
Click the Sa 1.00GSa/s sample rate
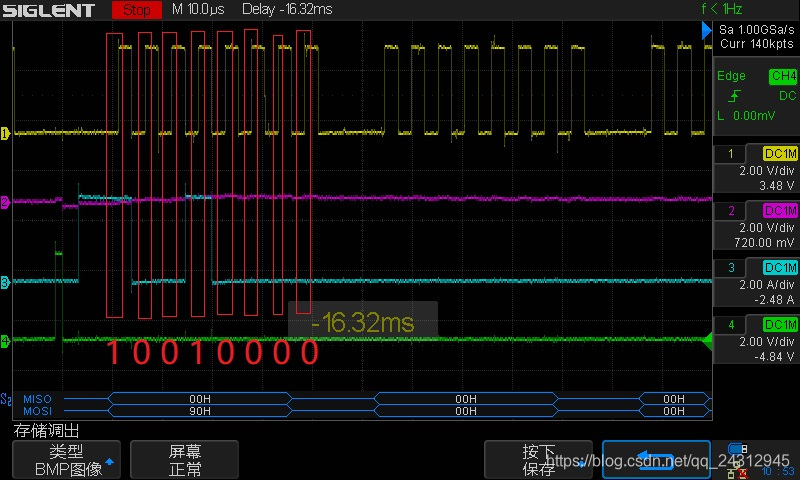[x=757, y=30]
